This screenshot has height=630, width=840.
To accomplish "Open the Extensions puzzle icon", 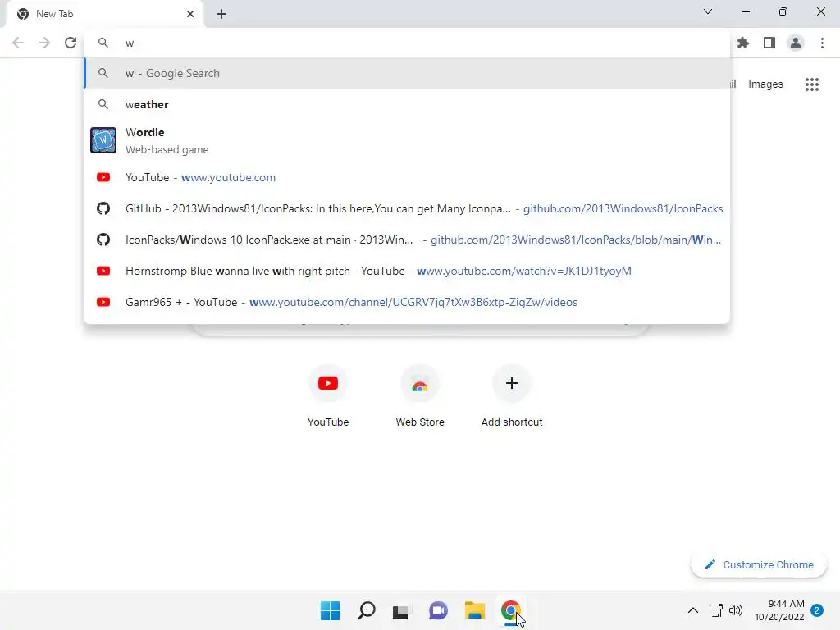I will click(743, 43).
